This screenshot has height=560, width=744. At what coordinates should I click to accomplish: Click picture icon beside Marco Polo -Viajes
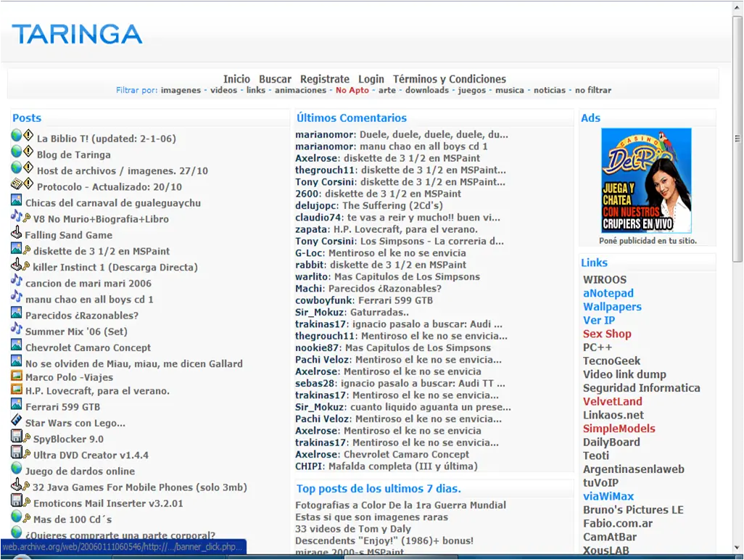coord(17,376)
